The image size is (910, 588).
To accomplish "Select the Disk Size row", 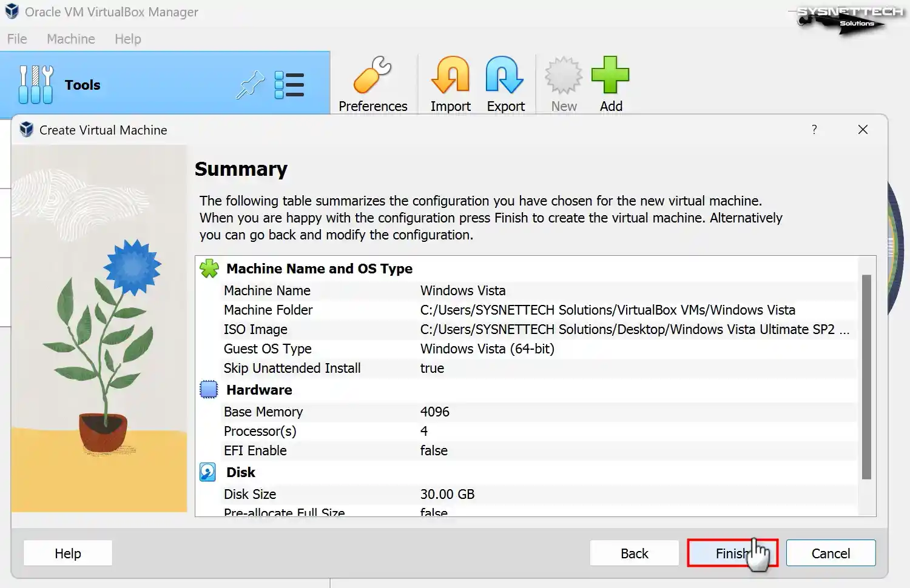I will pyautogui.click(x=526, y=494).
